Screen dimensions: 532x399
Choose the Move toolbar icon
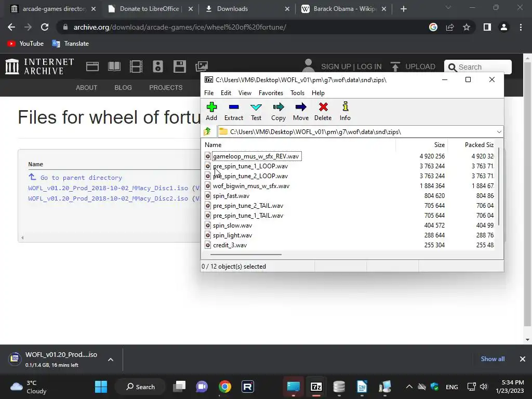coord(301,111)
